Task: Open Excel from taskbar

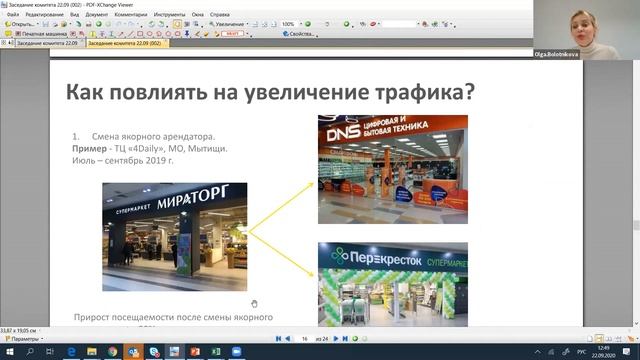Action: [216, 351]
